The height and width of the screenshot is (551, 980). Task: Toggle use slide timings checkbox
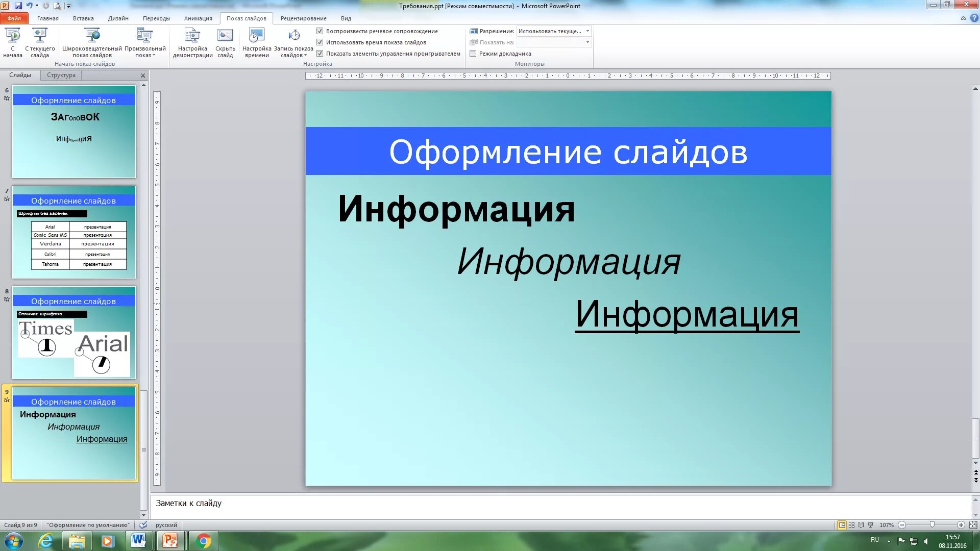point(320,42)
